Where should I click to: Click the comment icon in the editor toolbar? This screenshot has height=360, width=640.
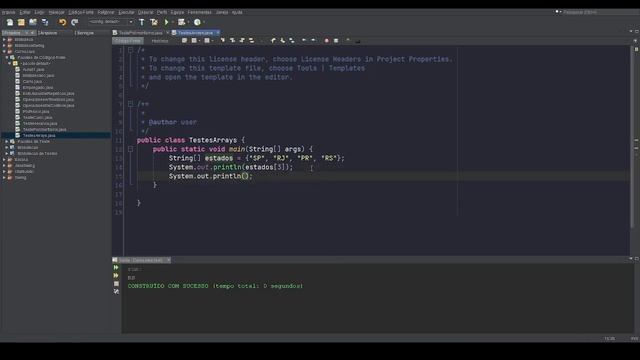click(348, 40)
